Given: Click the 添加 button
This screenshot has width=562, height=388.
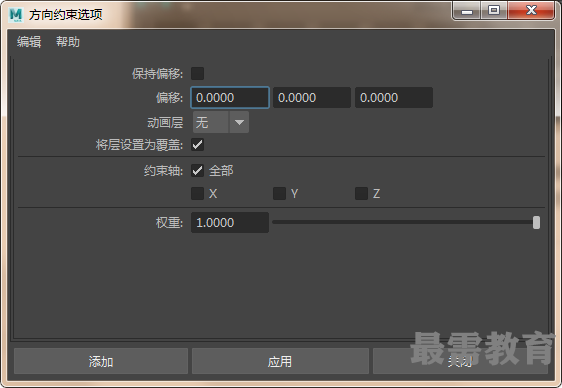Looking at the screenshot, I should [101, 361].
